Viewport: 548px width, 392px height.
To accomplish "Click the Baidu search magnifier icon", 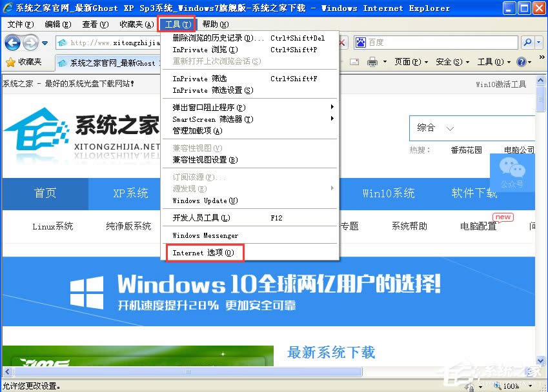I will pos(527,43).
